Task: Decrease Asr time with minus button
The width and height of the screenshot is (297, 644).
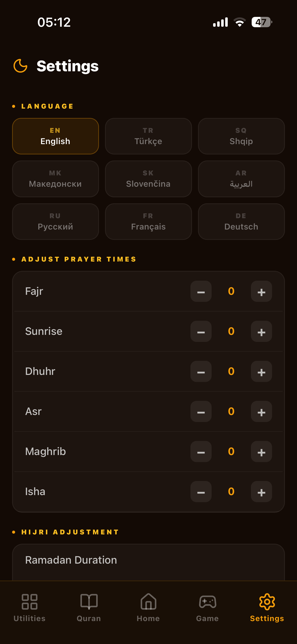Action: tap(201, 411)
